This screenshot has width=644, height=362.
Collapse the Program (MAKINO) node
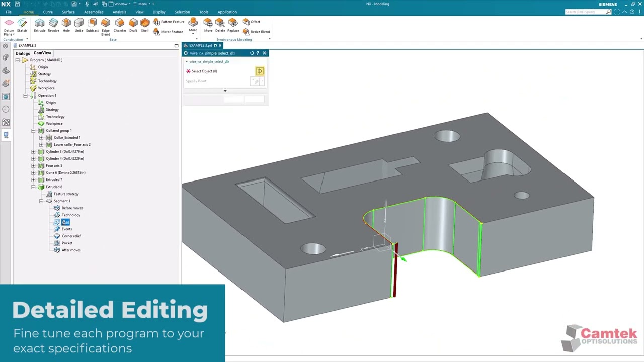(17, 60)
